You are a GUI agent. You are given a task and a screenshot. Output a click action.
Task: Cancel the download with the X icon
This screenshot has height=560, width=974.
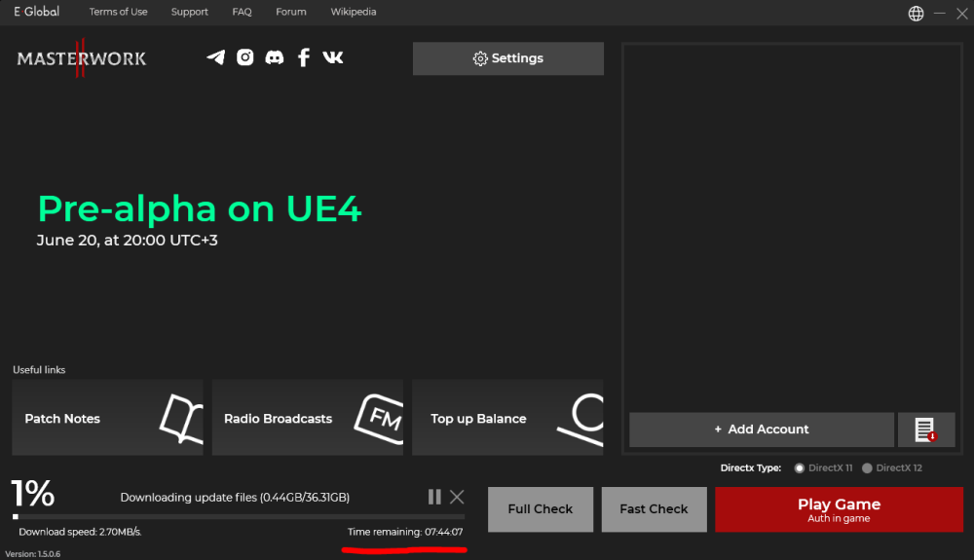pyautogui.click(x=457, y=497)
